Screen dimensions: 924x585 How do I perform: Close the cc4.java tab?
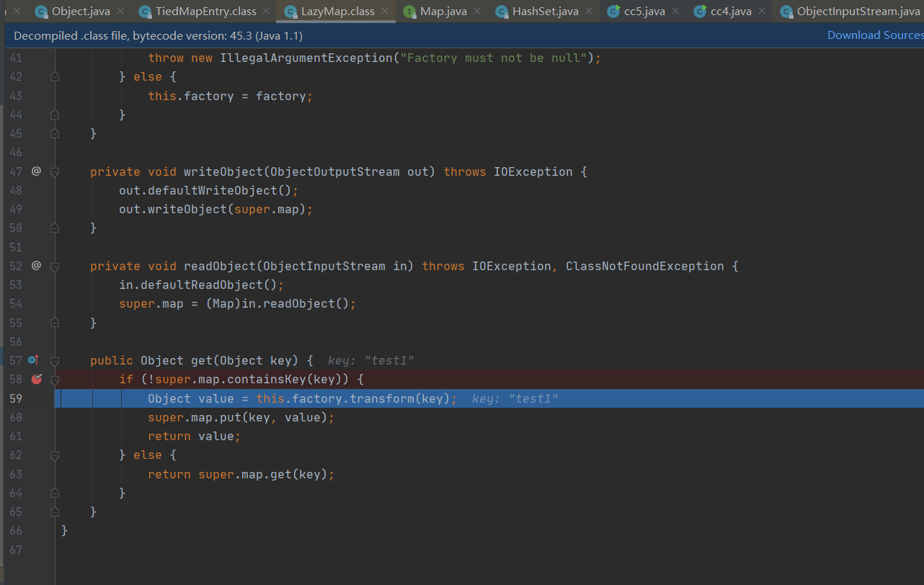point(762,12)
